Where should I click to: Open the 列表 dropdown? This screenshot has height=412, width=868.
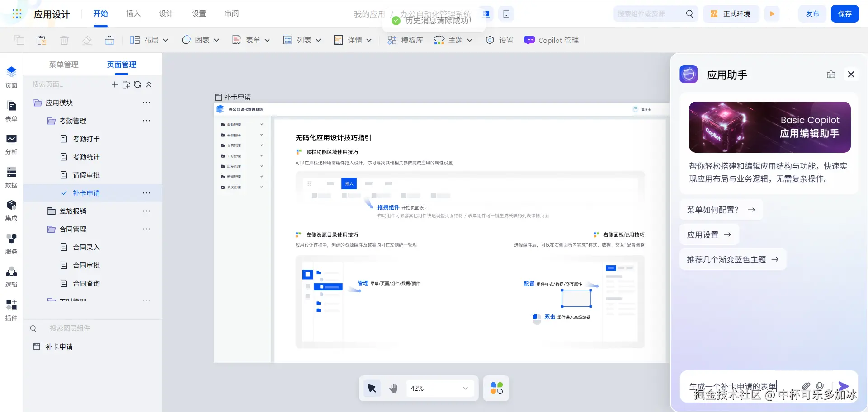pos(302,40)
